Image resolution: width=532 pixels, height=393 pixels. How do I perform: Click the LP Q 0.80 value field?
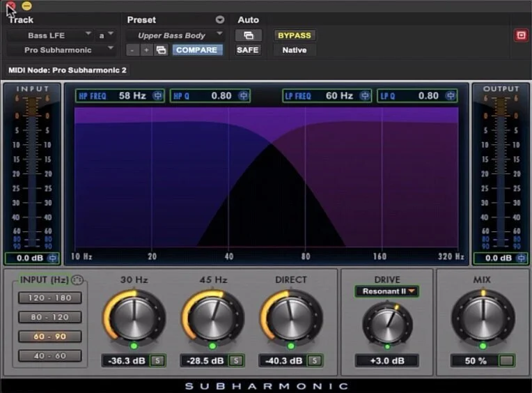coord(417,95)
